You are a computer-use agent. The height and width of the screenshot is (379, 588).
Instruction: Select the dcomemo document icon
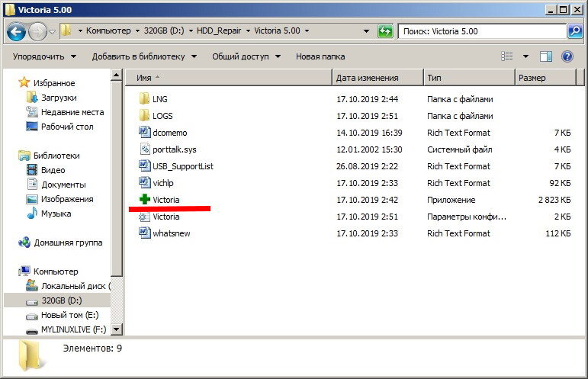pyautogui.click(x=144, y=133)
